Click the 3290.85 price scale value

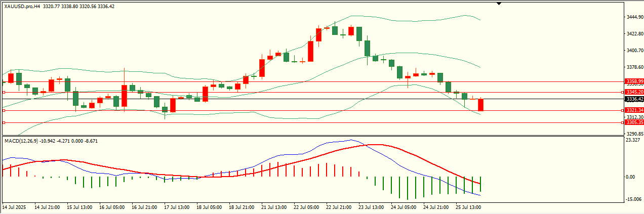pos(634,134)
